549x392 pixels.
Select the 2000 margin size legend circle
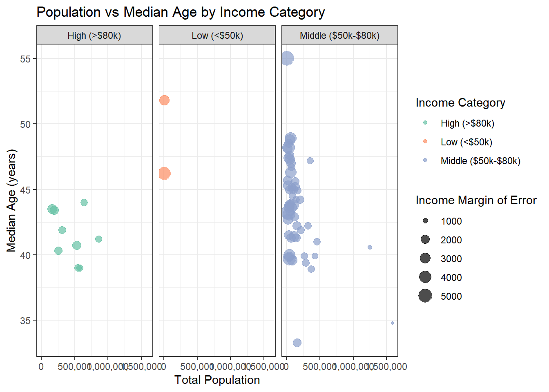(x=425, y=240)
